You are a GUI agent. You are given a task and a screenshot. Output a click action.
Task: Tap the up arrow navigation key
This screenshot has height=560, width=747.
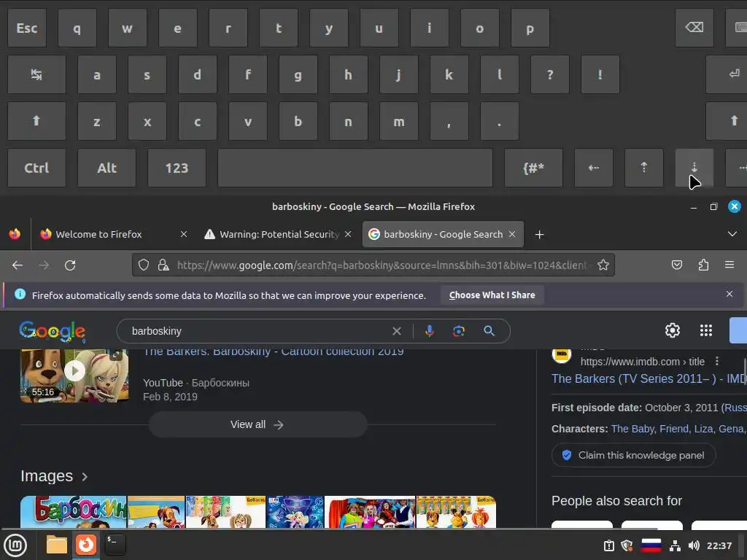[643, 168]
